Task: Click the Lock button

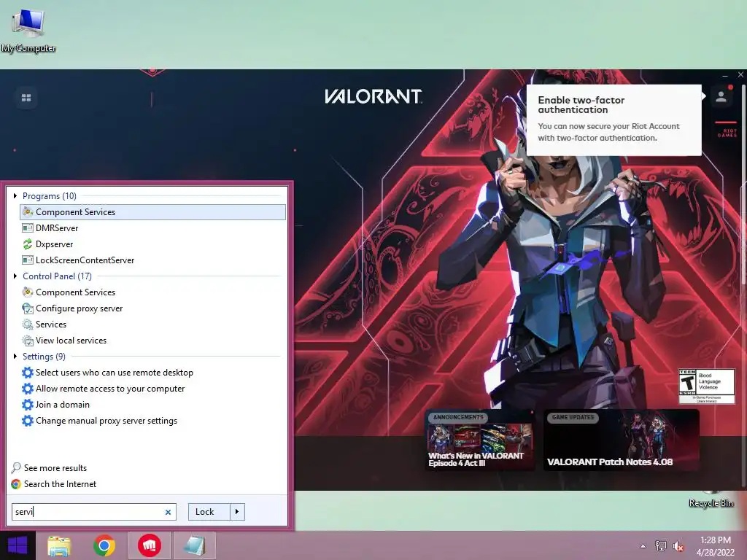Action: click(209, 512)
